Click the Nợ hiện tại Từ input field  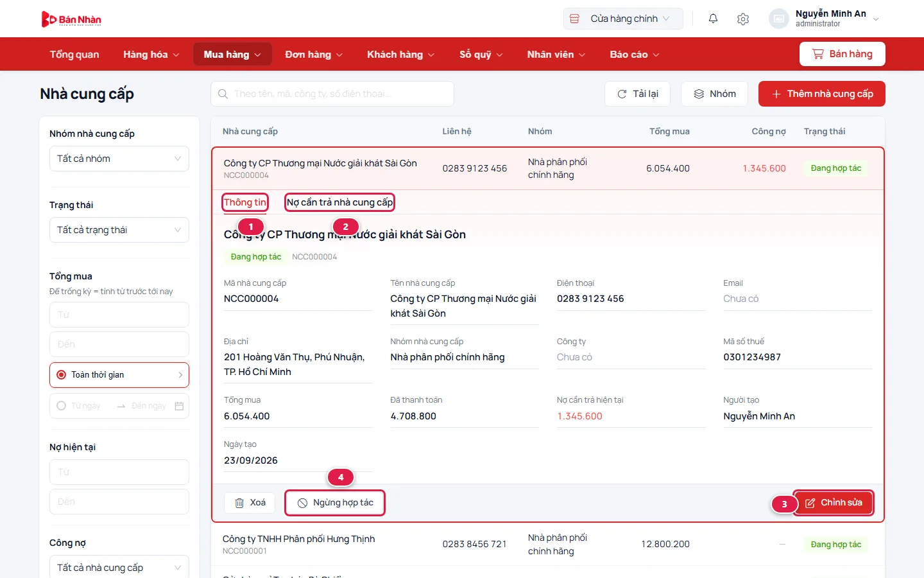[119, 472]
